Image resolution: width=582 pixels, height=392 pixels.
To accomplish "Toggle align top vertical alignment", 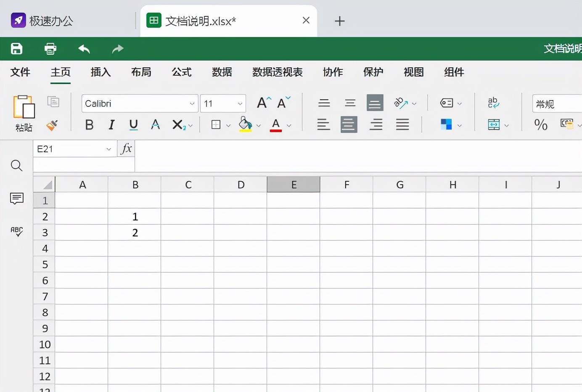I will click(x=324, y=103).
